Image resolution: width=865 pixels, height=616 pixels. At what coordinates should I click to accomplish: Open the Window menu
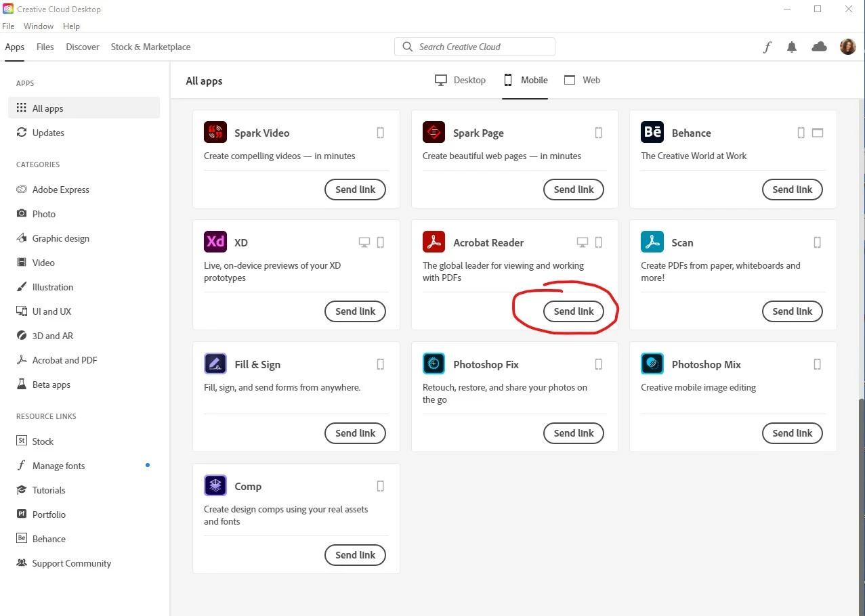pos(39,26)
